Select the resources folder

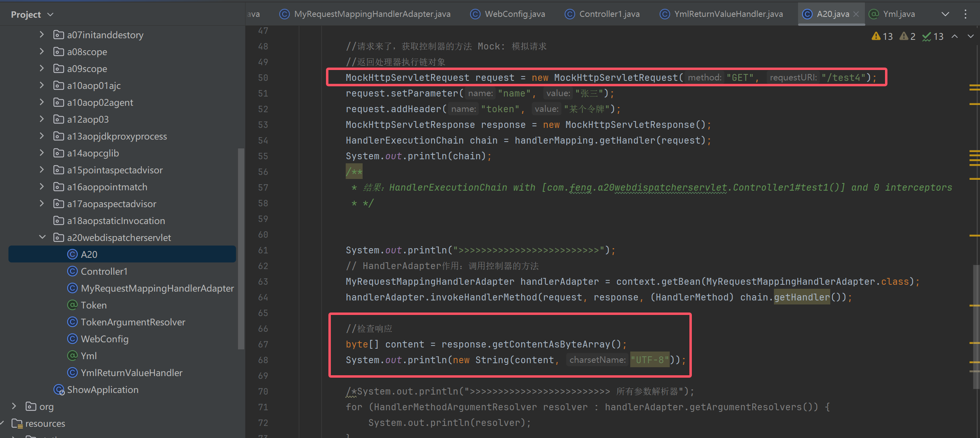click(x=45, y=424)
